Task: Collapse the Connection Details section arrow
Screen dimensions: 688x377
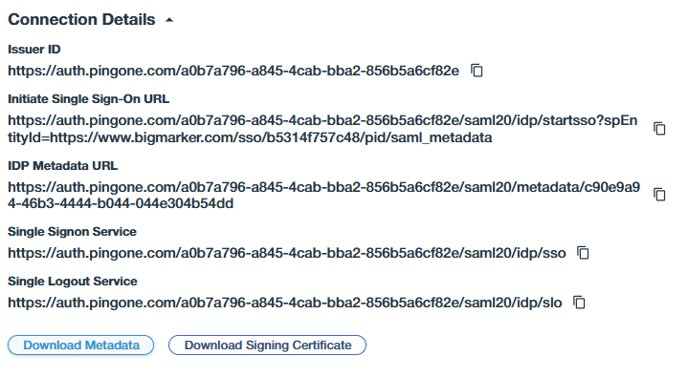Action: click(x=169, y=20)
